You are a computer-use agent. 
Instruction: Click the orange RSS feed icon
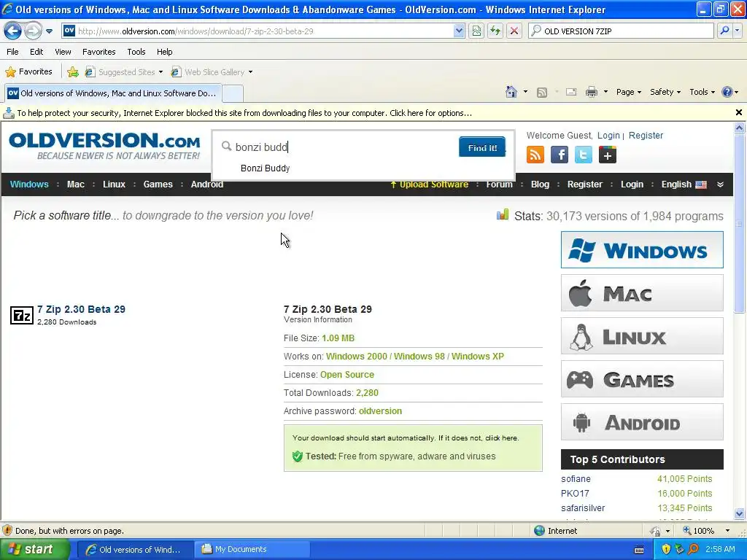[535, 155]
